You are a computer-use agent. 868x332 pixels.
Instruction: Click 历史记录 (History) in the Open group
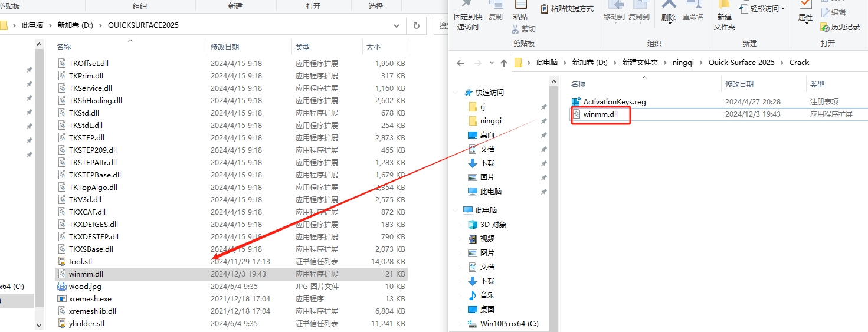pos(840,27)
